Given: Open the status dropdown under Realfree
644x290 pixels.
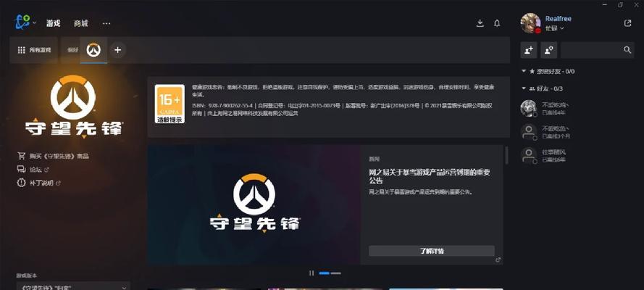Looking at the screenshot, I should click(554, 28).
